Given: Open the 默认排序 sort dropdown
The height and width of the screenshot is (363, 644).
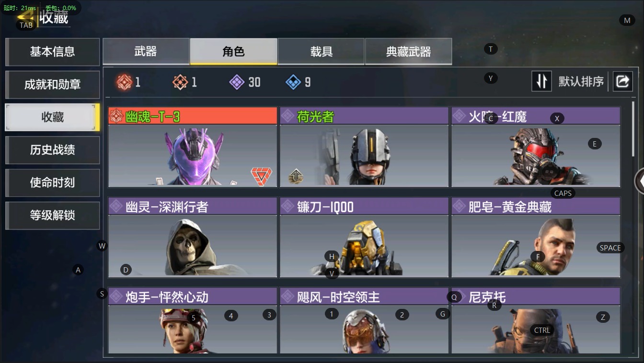Looking at the screenshot, I should (x=581, y=82).
